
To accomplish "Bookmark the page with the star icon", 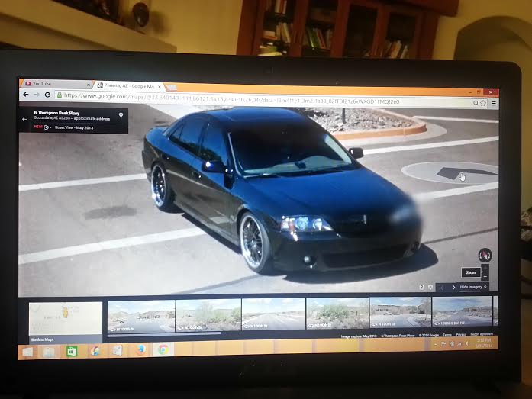I will tap(483, 102).
